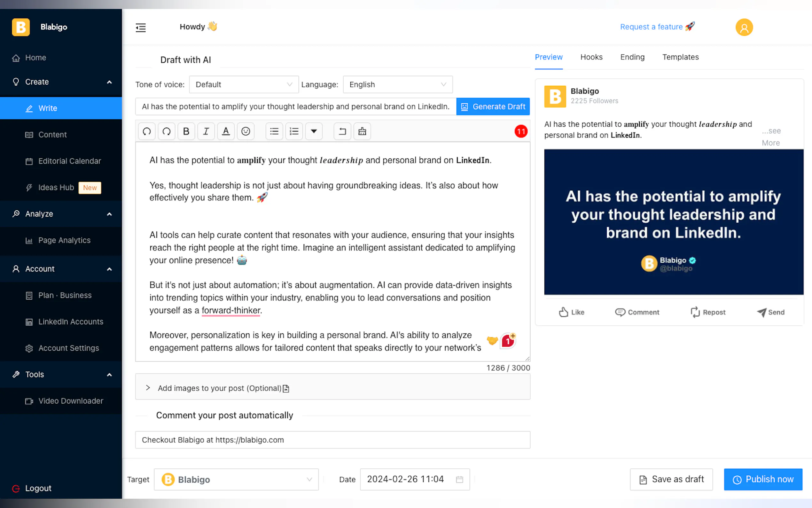812x508 pixels.
Task: Click the Publish now button
Action: (x=763, y=480)
